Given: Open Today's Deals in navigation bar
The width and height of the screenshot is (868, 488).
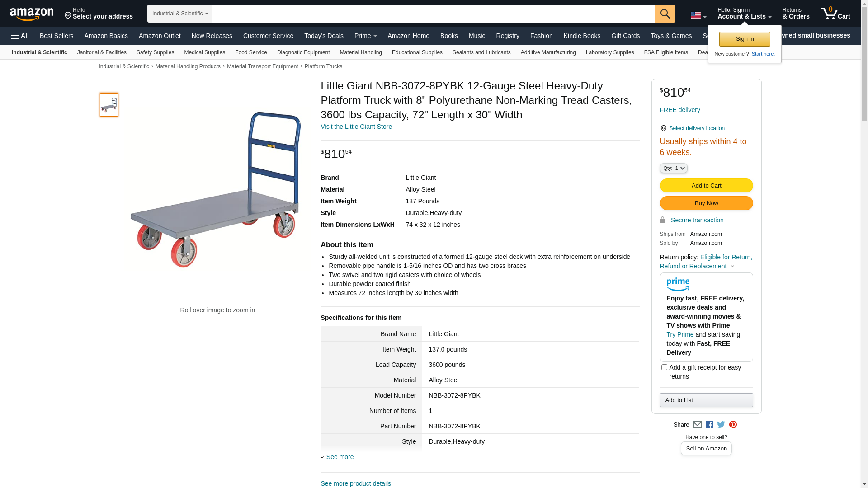Looking at the screenshot, I should tap(324, 36).
